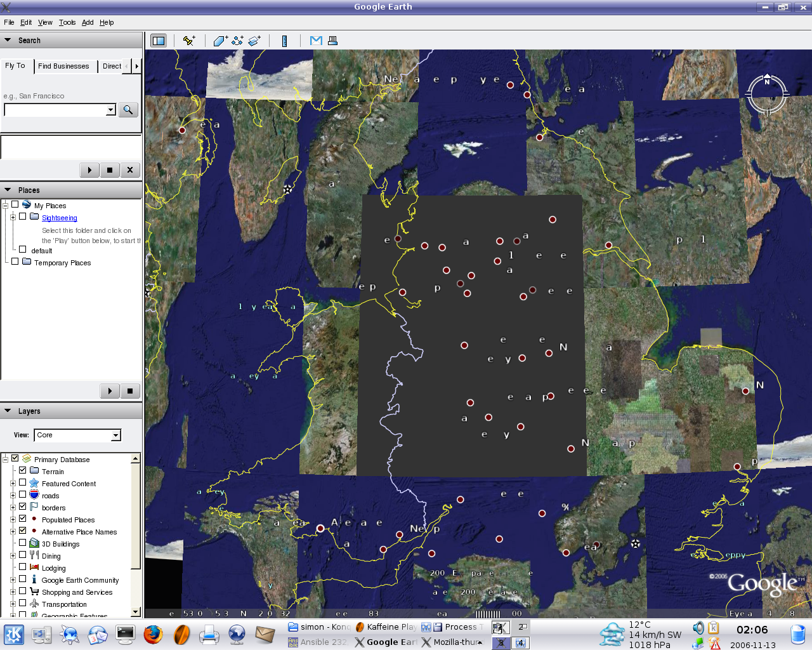Add a new placemark with pushpin icon
Screen dimensions: 812x650
point(189,41)
